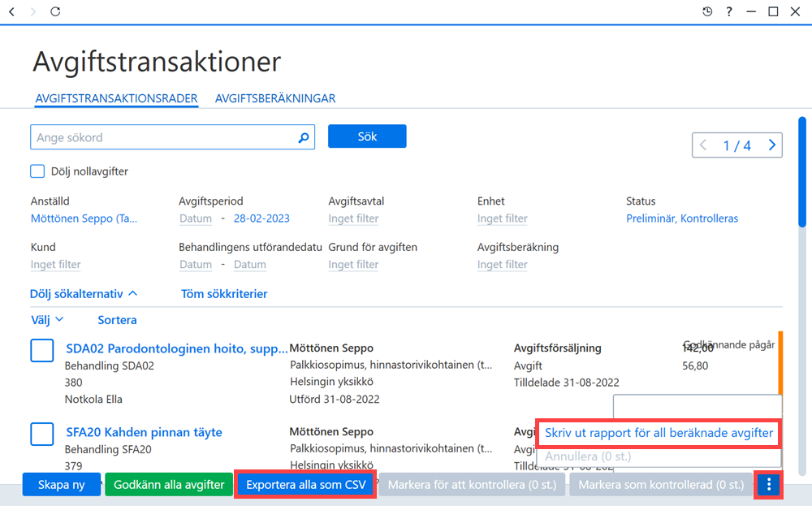Click Markera för att kontrollera (0 st.)
This screenshot has height=506, width=812.
click(x=472, y=485)
